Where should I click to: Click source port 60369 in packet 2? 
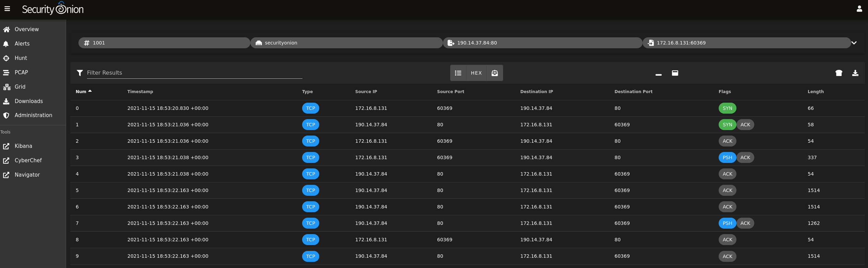click(445, 141)
